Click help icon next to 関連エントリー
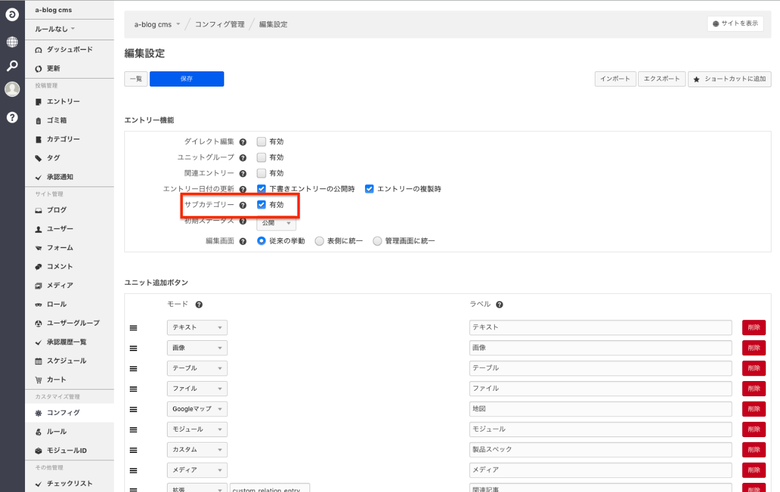Screen dimensions: 780x492 (243, 174)
